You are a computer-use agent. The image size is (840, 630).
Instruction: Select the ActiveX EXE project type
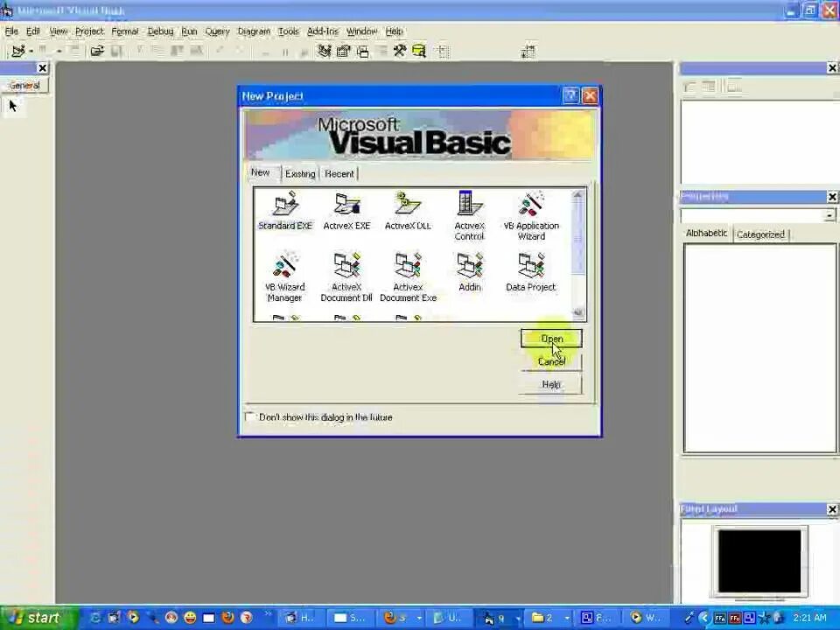pos(346,211)
